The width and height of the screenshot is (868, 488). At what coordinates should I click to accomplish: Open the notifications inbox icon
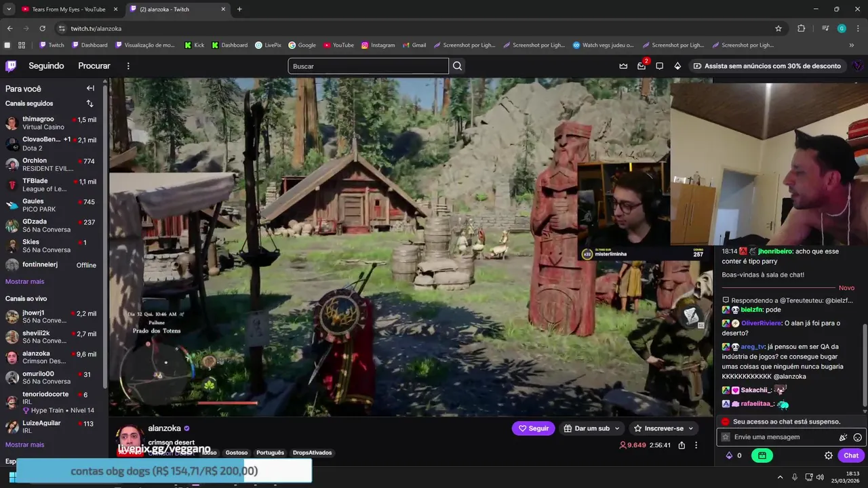click(642, 66)
